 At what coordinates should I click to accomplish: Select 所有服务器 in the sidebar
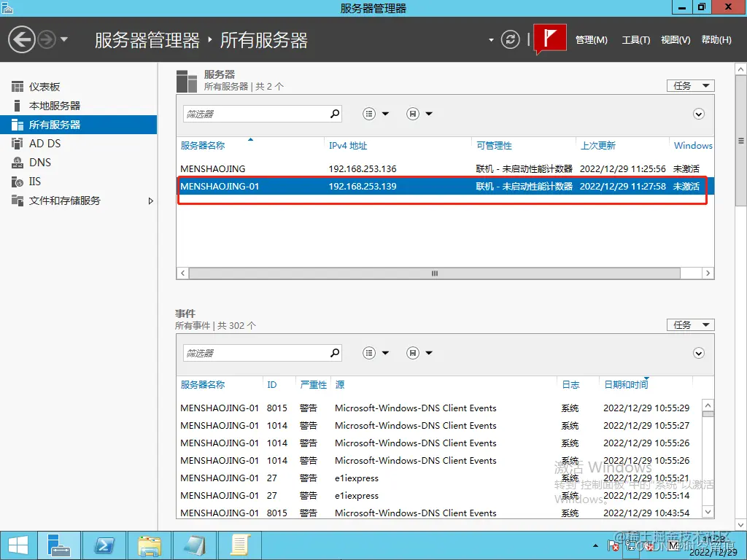(79, 125)
